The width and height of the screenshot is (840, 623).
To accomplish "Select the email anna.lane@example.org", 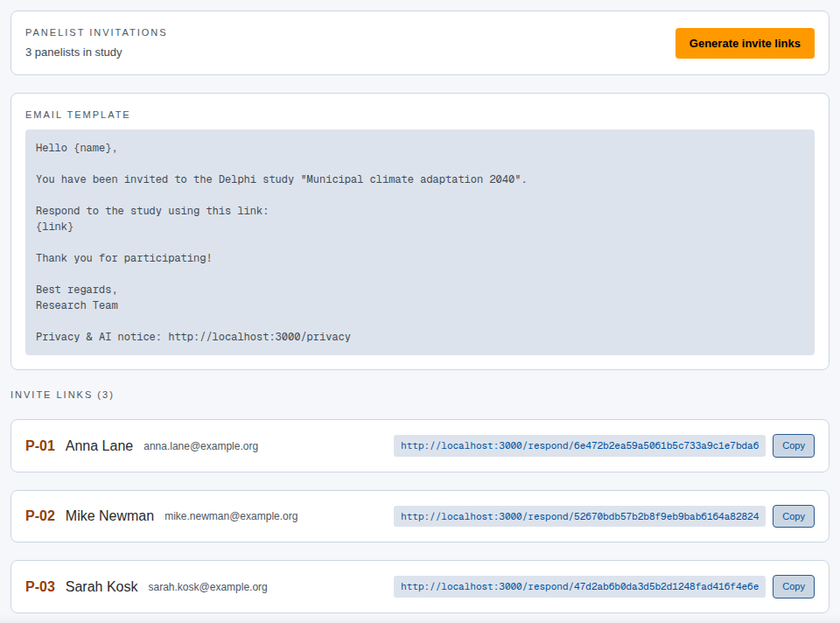I will [201, 446].
